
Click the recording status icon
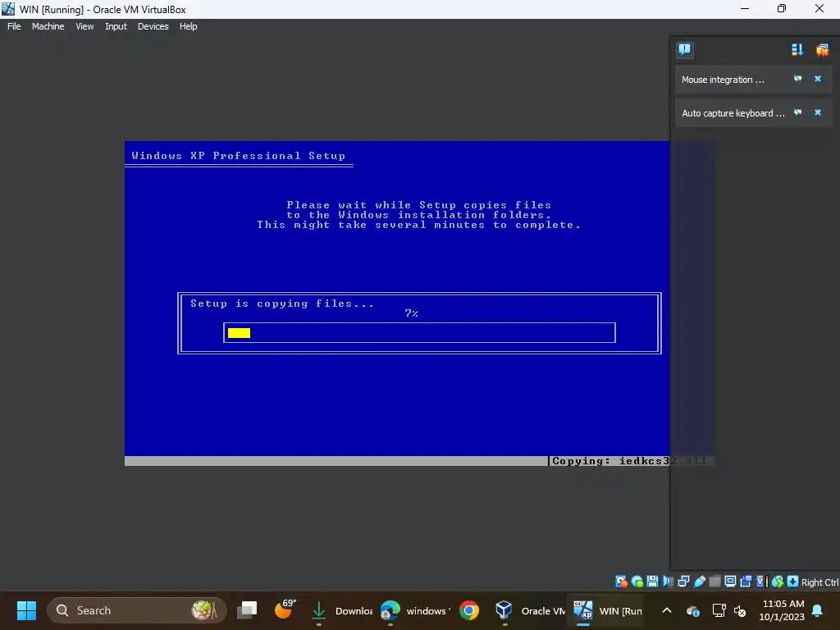(746, 582)
